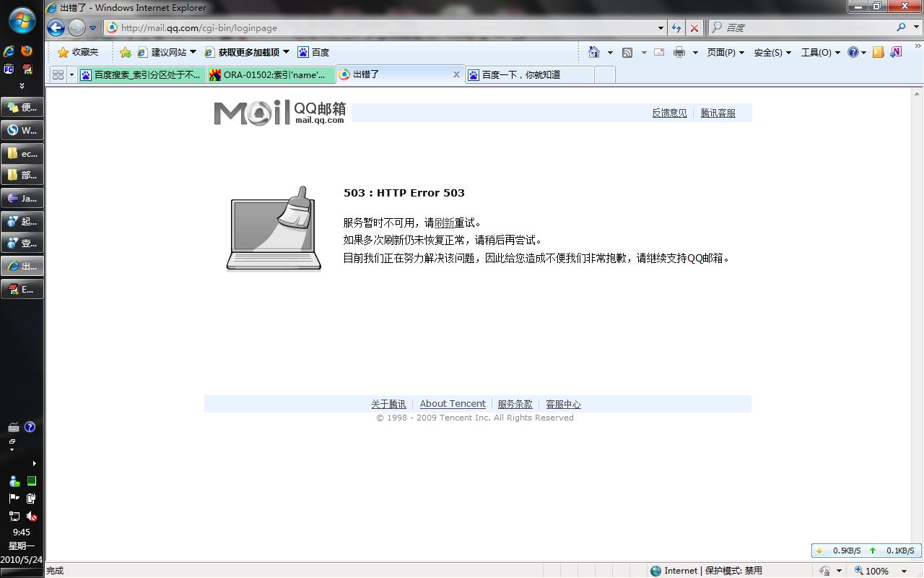Expand the Home button dropdown arrow
This screenshot has width=924, height=578.
point(610,53)
